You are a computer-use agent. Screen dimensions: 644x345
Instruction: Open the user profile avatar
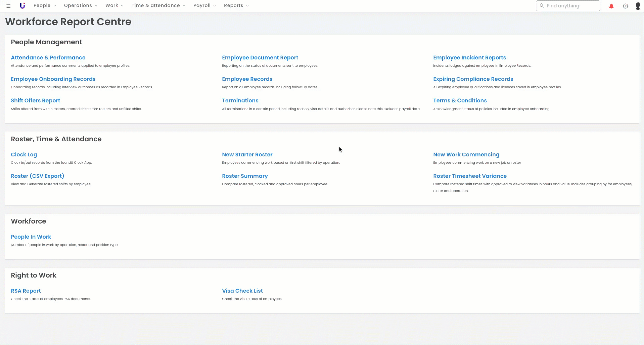[x=638, y=6]
